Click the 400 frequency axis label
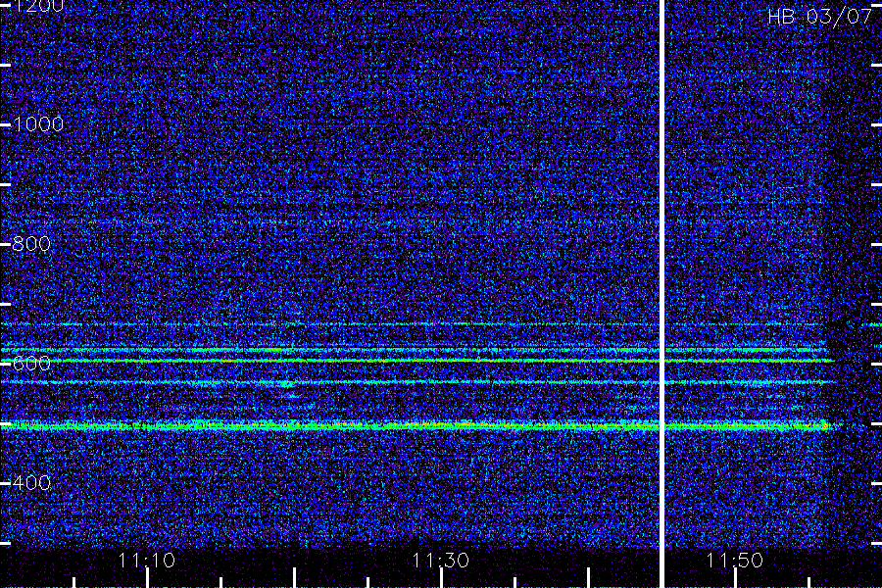The width and height of the screenshot is (882, 588). (31, 483)
